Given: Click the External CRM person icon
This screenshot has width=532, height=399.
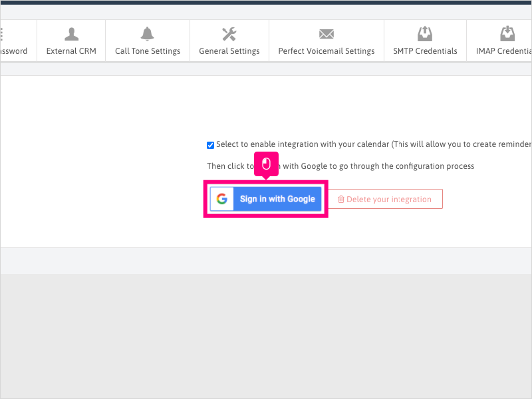Looking at the screenshot, I should tap(71, 34).
